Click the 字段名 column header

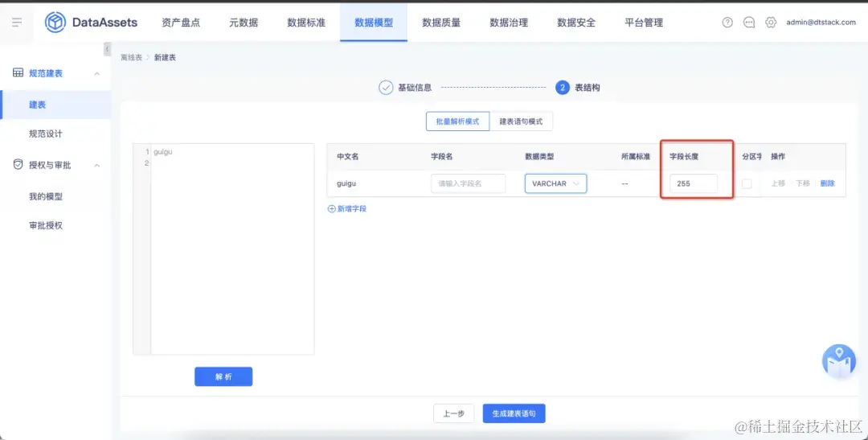(442, 157)
